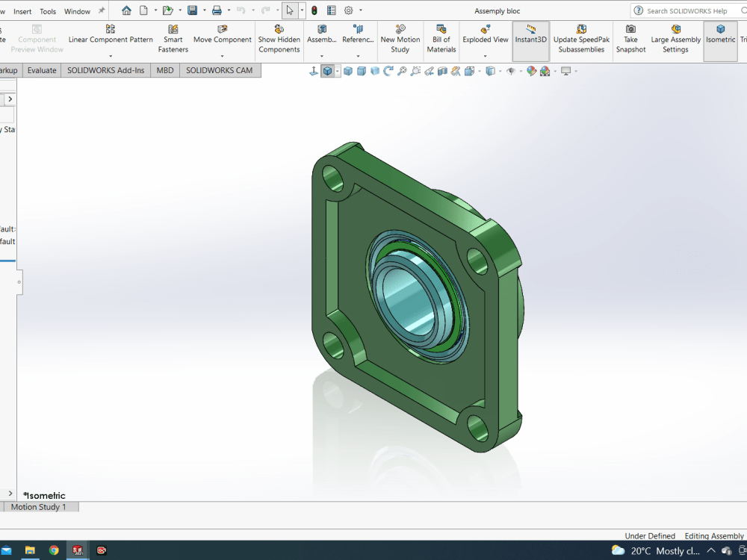Open the Tools menu
747x560 pixels.
47,10
